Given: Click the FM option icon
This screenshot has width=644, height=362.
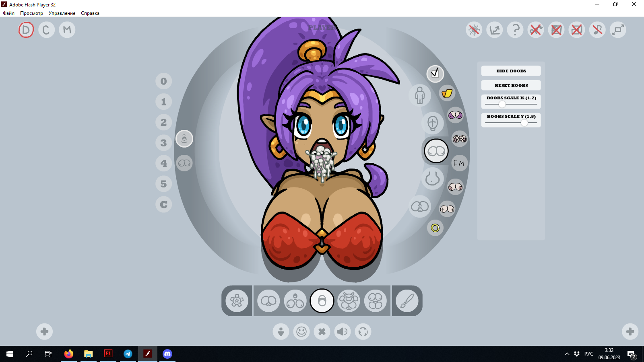Looking at the screenshot, I should (x=459, y=163).
